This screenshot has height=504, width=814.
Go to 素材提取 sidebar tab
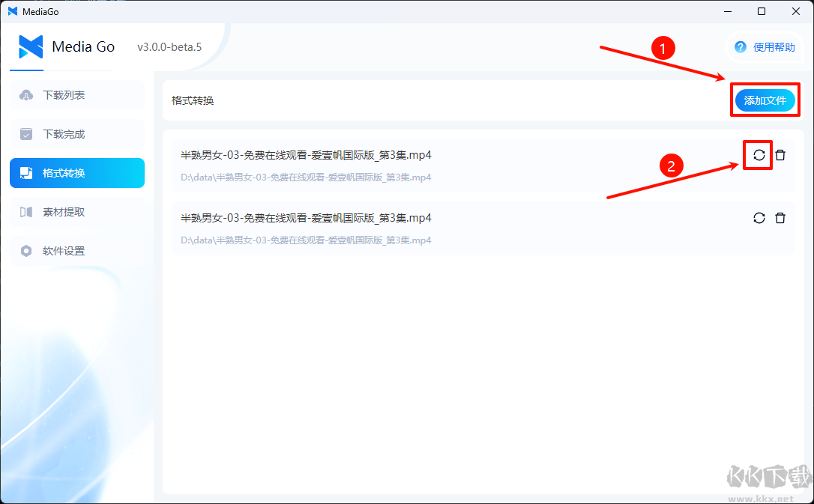[x=77, y=211]
